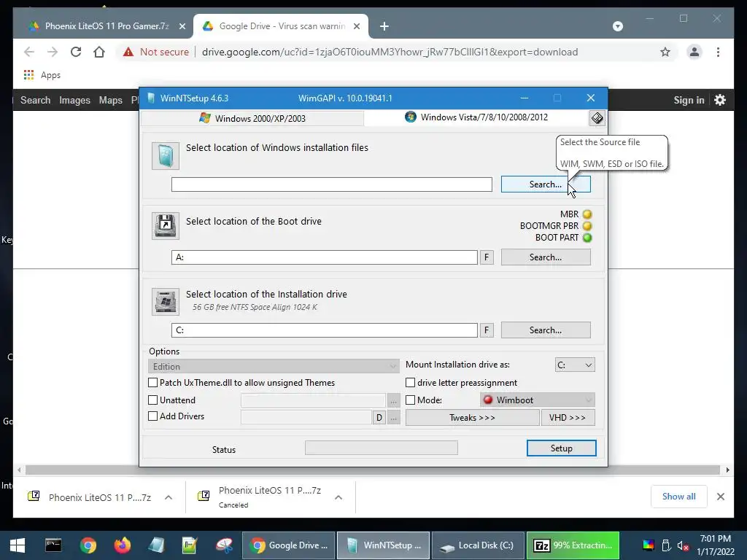Click the WinNTSetup title bar app icon
Image resolution: width=747 pixels, height=560 pixels.
150,98
